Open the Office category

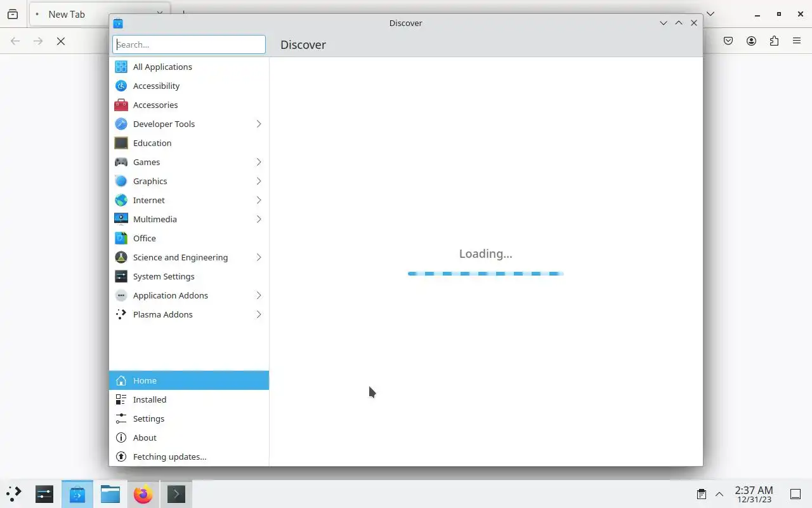[x=189, y=238]
